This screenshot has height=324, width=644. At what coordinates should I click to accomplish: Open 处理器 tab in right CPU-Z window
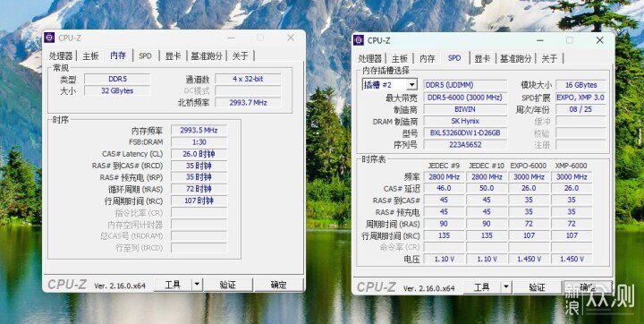click(369, 59)
